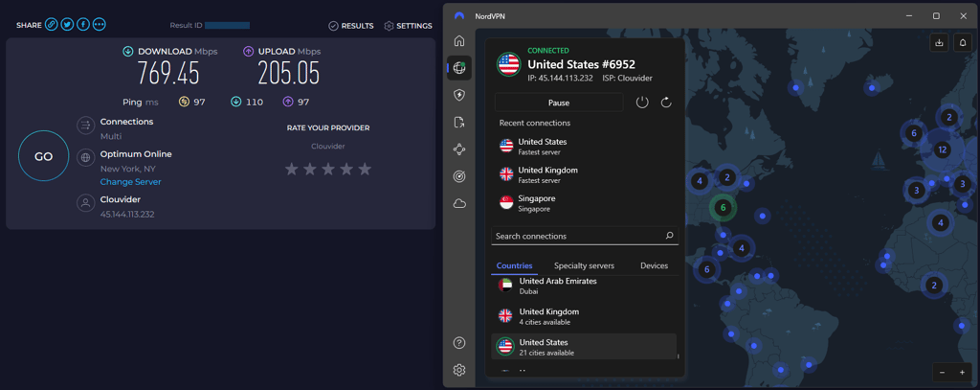The height and width of the screenshot is (390, 980).
Task: Click the Search connections field
Action: point(585,236)
